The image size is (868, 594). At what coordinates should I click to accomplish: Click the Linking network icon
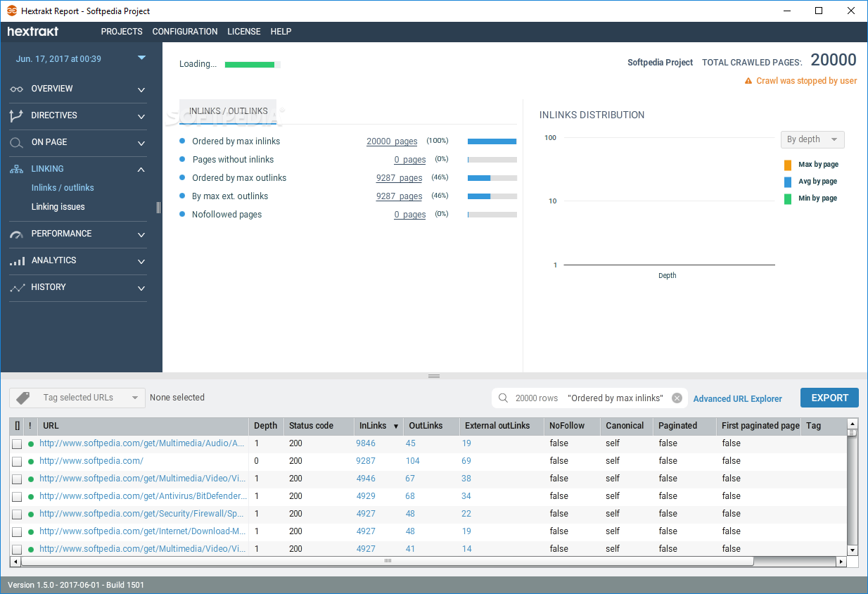pyautogui.click(x=17, y=170)
